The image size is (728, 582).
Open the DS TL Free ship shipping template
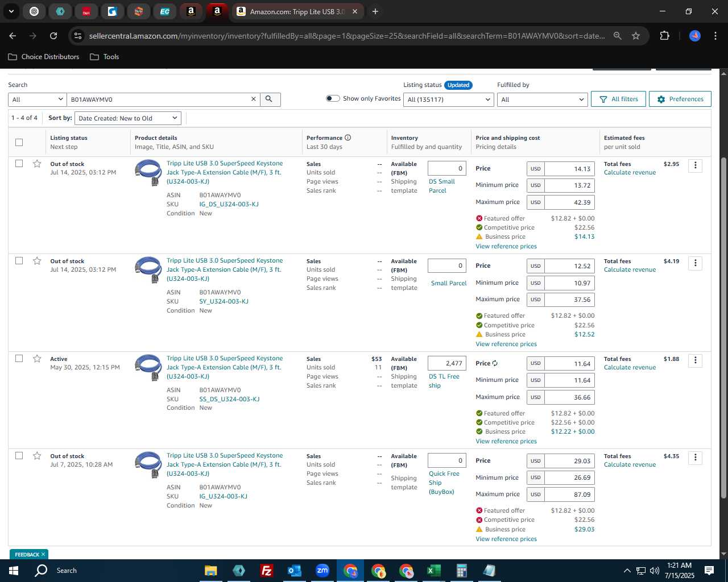pos(444,381)
